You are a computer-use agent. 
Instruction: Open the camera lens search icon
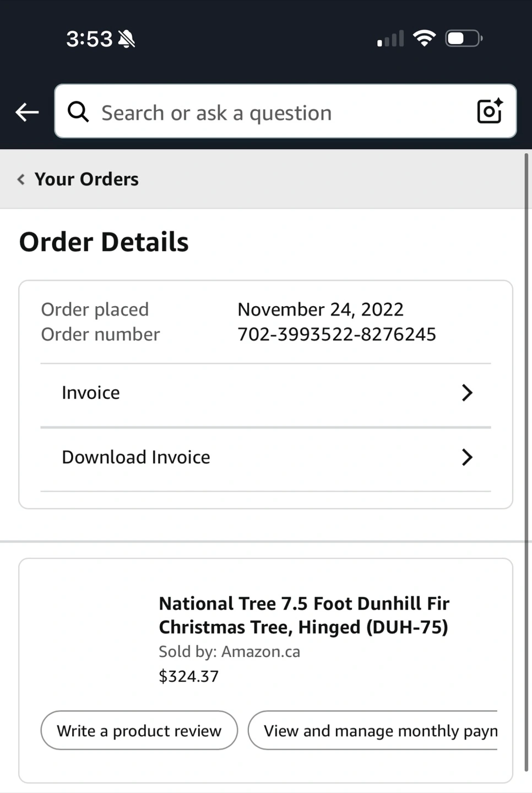[x=490, y=111]
